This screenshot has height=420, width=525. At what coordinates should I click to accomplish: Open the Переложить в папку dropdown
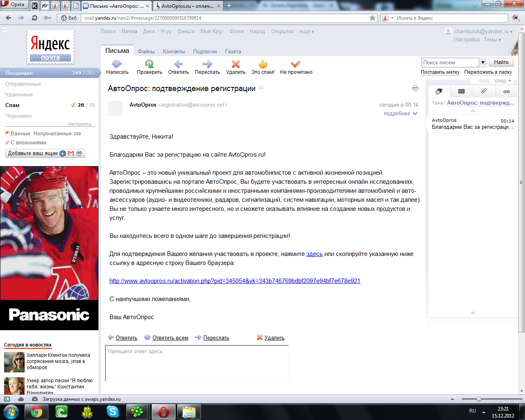[x=488, y=72]
